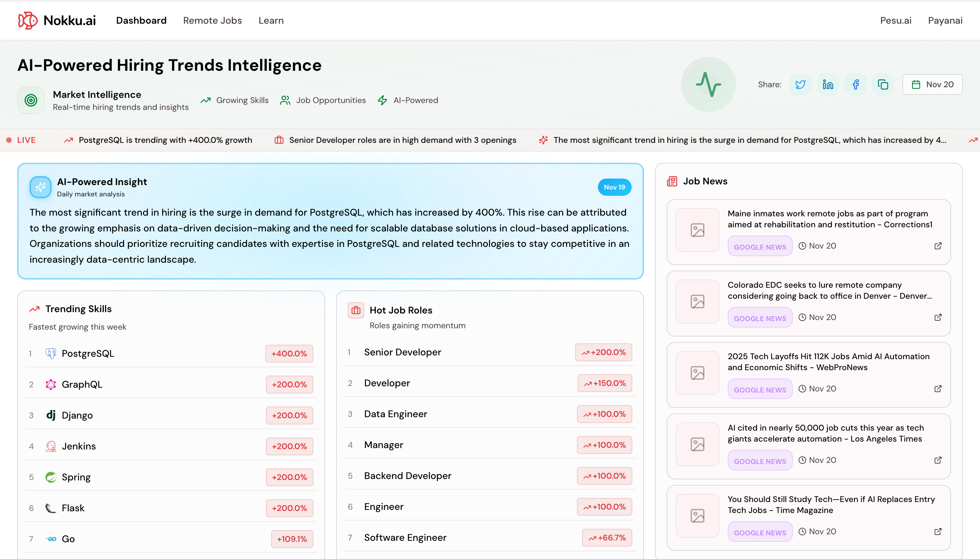This screenshot has width=980, height=559.
Task: Share to Twitter icon
Action: 800,84
